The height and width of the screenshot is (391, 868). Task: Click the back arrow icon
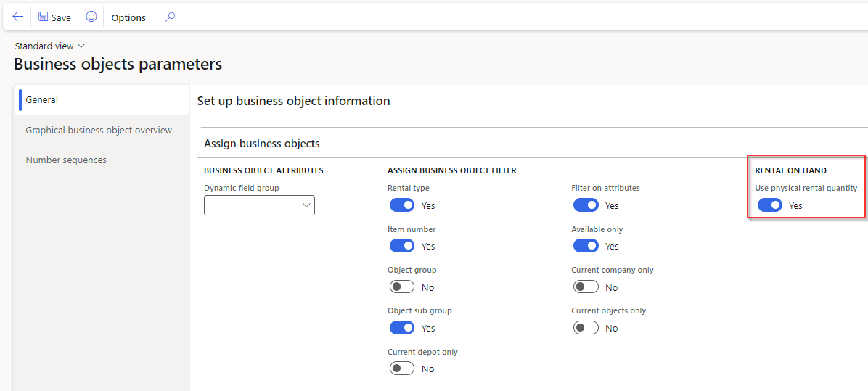click(17, 17)
